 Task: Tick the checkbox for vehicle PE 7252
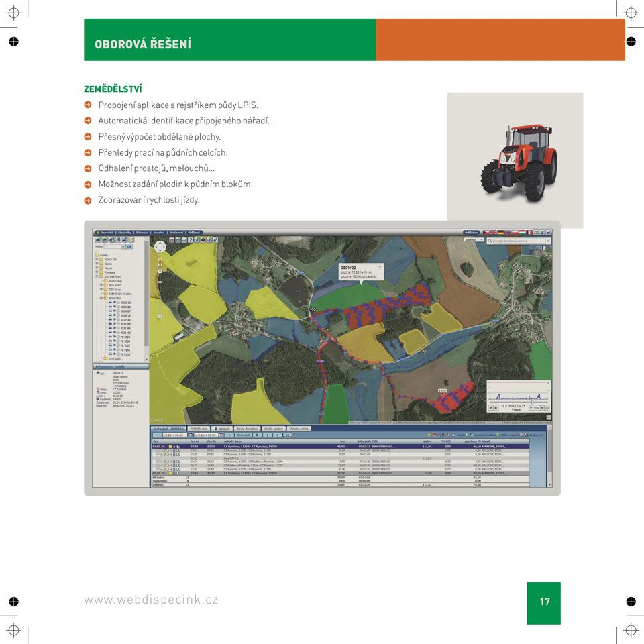tap(118, 350)
